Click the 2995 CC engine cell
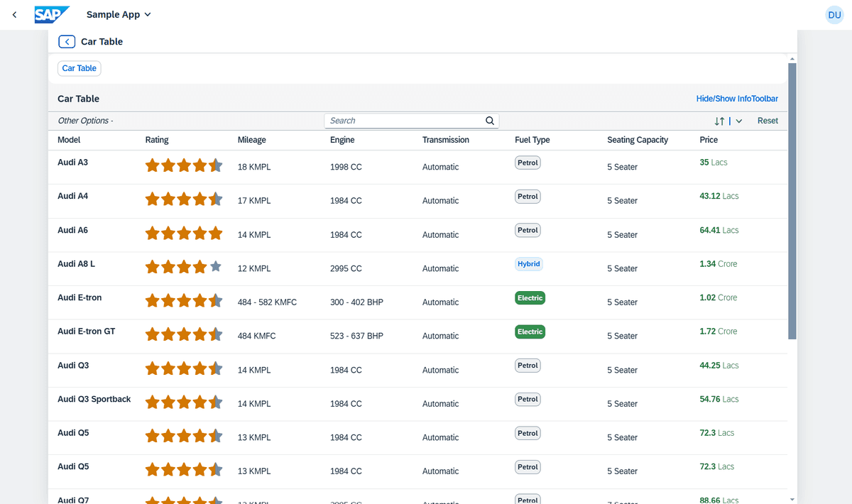This screenshot has height=504, width=852. (x=346, y=268)
